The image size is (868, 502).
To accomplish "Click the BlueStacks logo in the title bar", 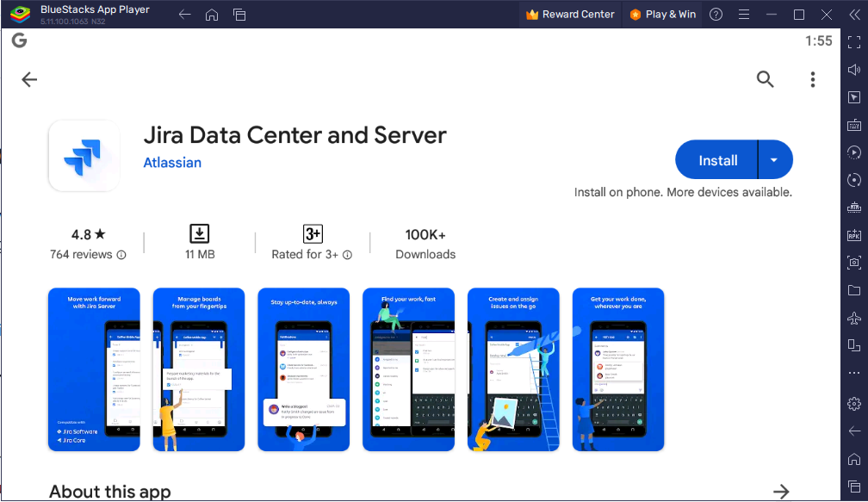I will tap(21, 15).
